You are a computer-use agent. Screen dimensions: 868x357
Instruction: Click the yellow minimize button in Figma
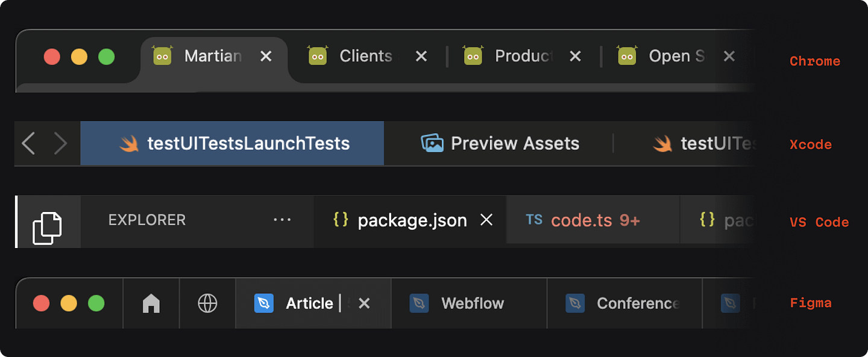pyautogui.click(x=69, y=303)
